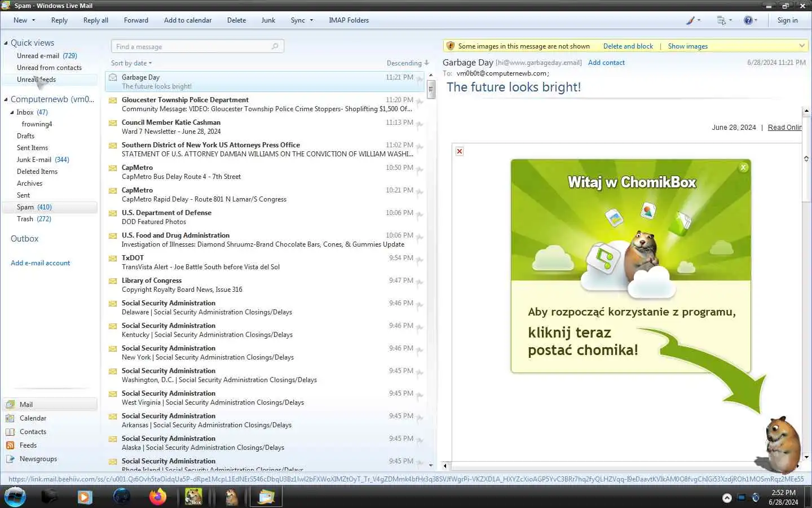Click the ChomikBox hamster character
This screenshot has height=508, width=812.
click(x=782, y=445)
